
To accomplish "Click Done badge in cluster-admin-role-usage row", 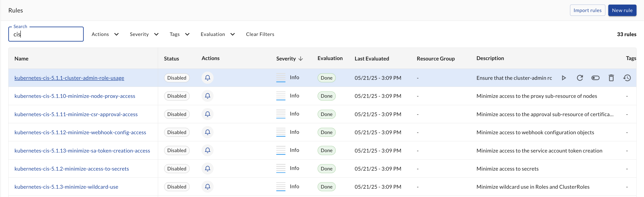I will point(327,78).
